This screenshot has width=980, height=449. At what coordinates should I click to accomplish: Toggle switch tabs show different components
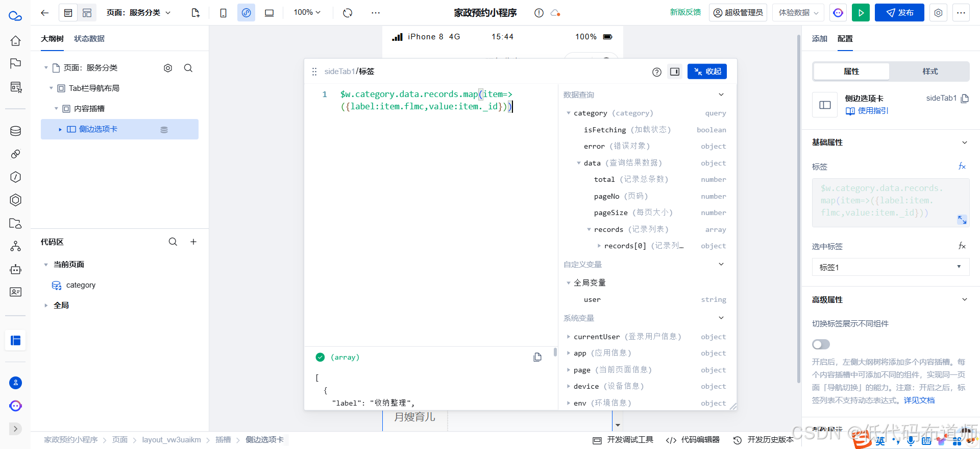pyautogui.click(x=821, y=344)
